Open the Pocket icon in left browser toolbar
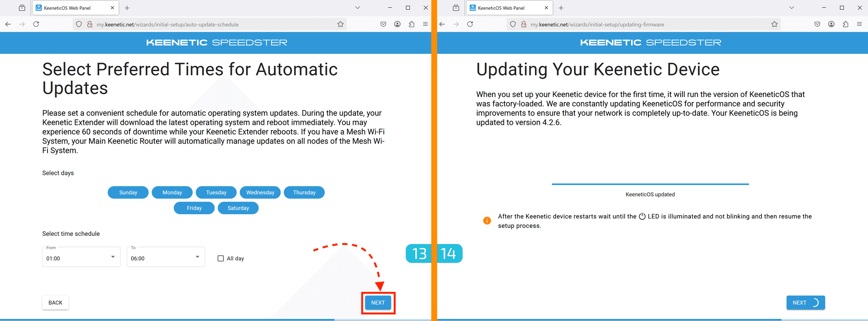Viewport: 868px width, 321px height. tap(383, 24)
